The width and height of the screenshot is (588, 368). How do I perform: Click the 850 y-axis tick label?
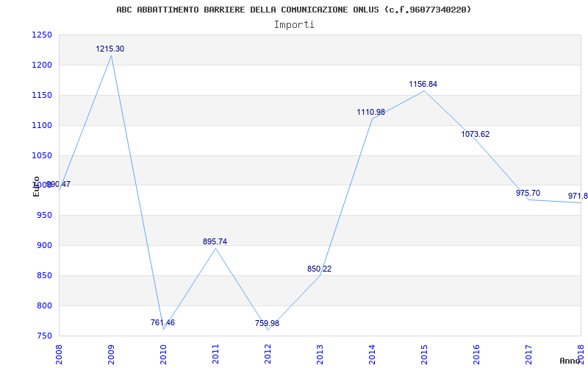[44, 275]
